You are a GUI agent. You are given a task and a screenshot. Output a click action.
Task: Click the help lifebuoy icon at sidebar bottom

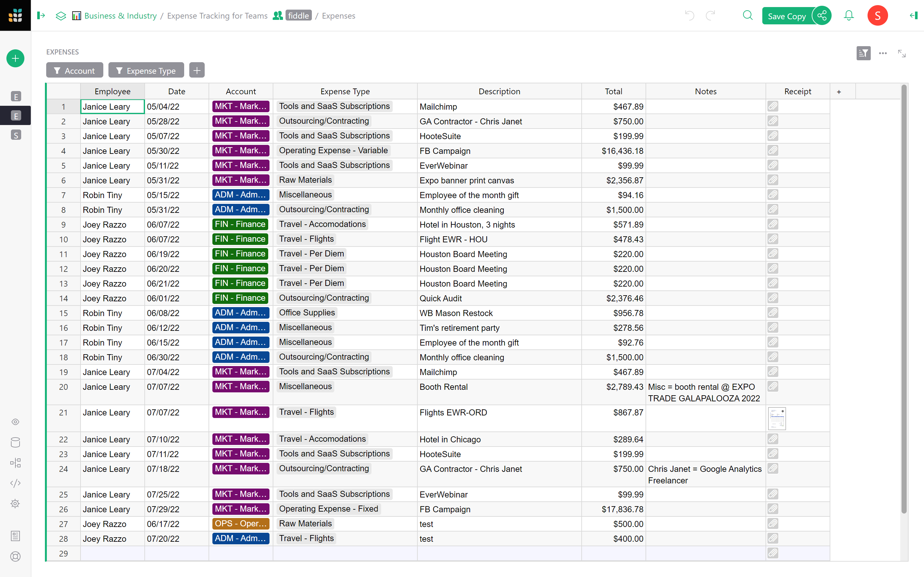(15, 556)
